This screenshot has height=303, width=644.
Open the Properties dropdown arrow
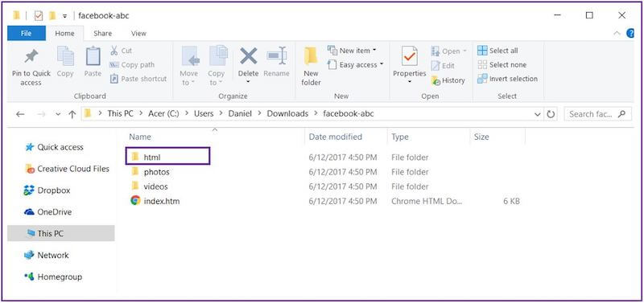(409, 82)
